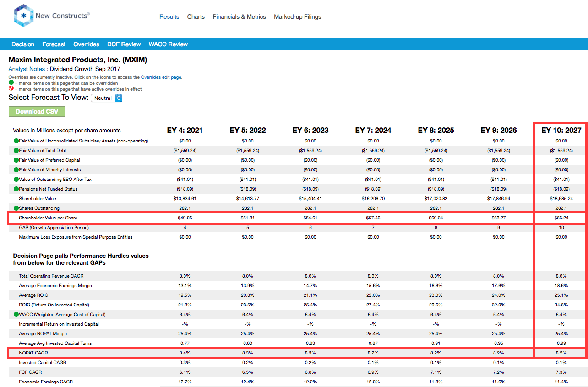
Task: Open Marked-up Filings navigation item
Action: (298, 16)
